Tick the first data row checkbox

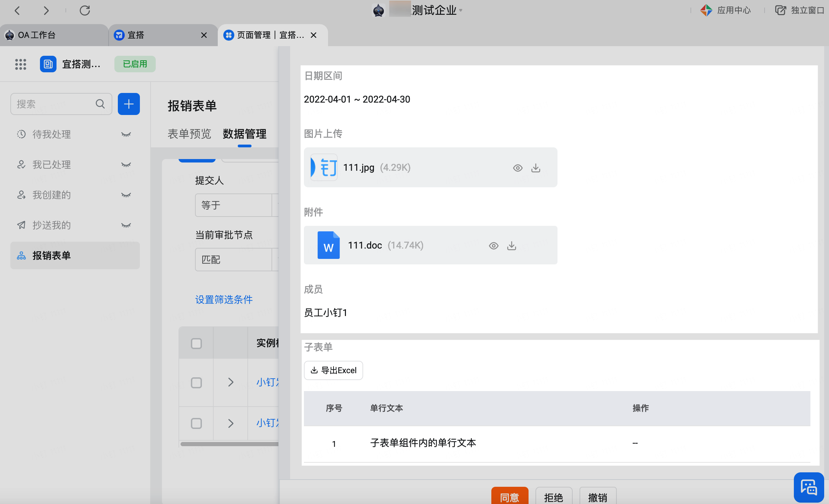coord(196,382)
